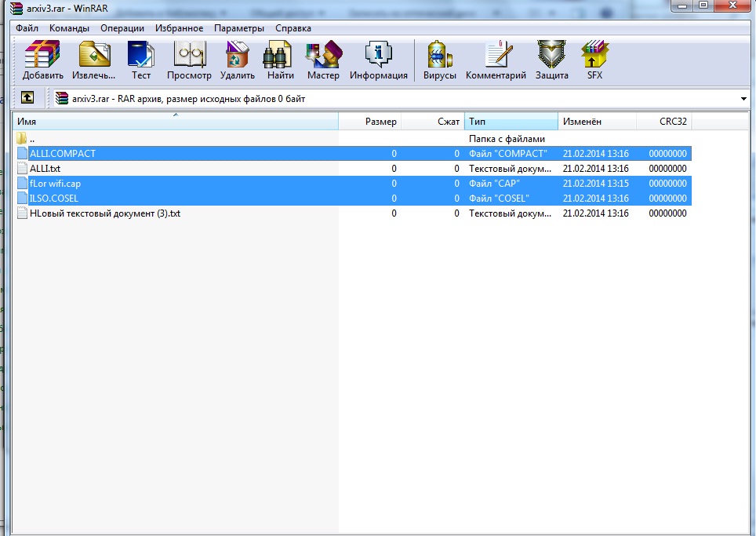Select fLor wifi.cap file name
The image size is (756, 536).
[55, 184]
